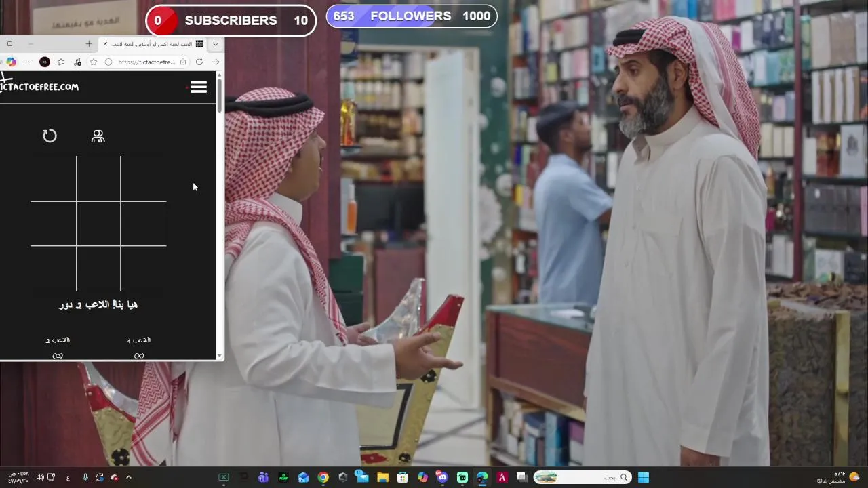Click the scrollbar down arrow in the browser
Image resolution: width=868 pixels, height=488 pixels.
tap(220, 356)
